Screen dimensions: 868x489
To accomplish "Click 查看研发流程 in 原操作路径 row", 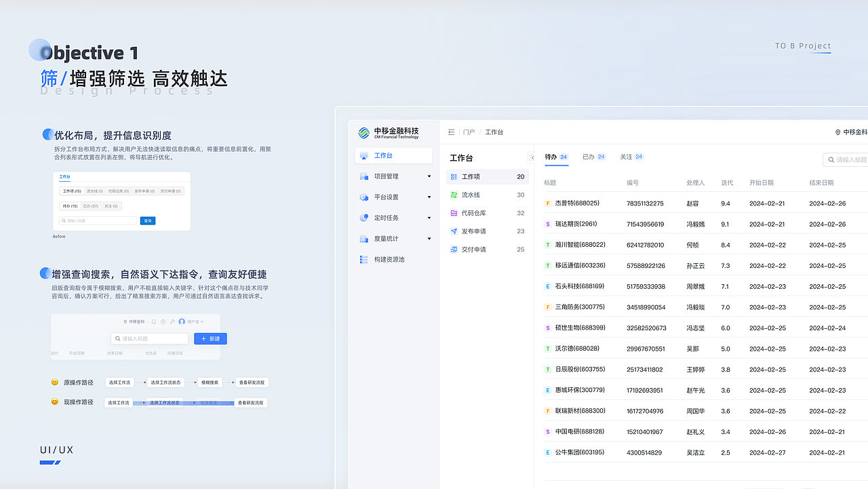I will click(252, 383).
